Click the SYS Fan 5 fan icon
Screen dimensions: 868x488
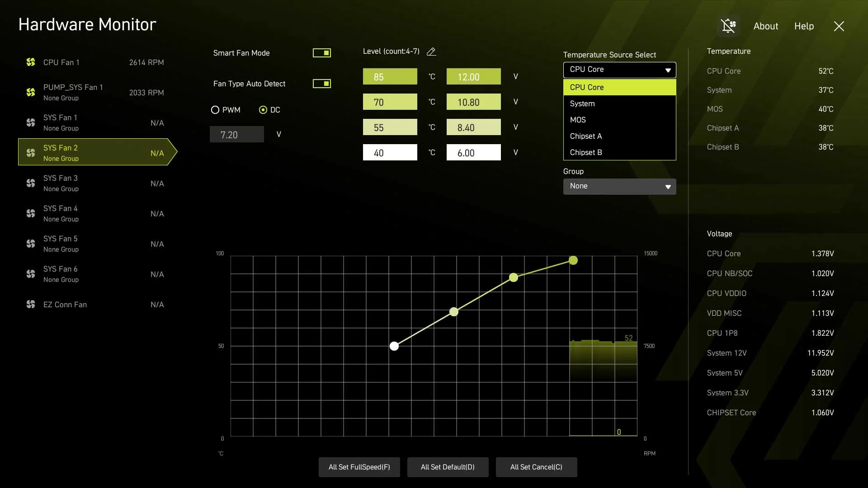(31, 244)
